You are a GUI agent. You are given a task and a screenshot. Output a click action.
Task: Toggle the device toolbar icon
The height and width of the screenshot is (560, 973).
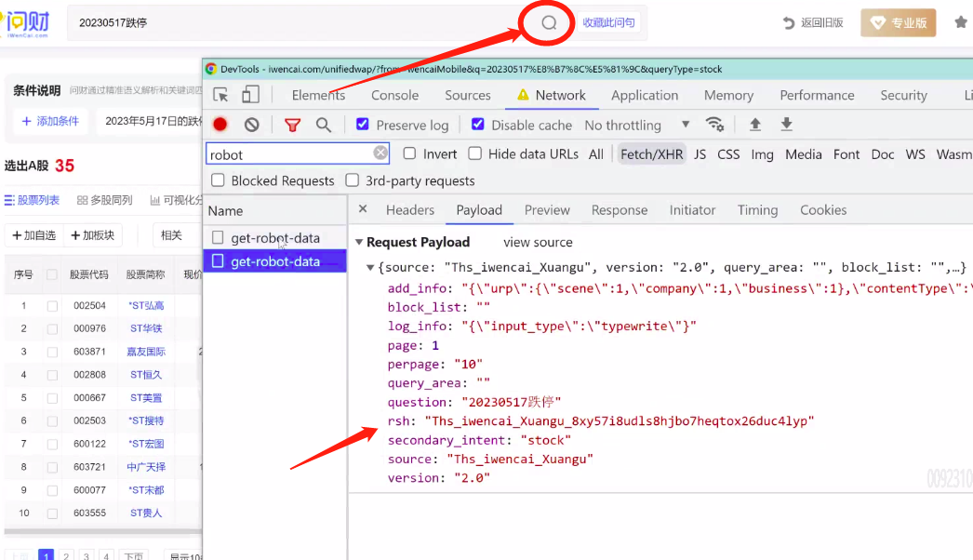tap(250, 94)
